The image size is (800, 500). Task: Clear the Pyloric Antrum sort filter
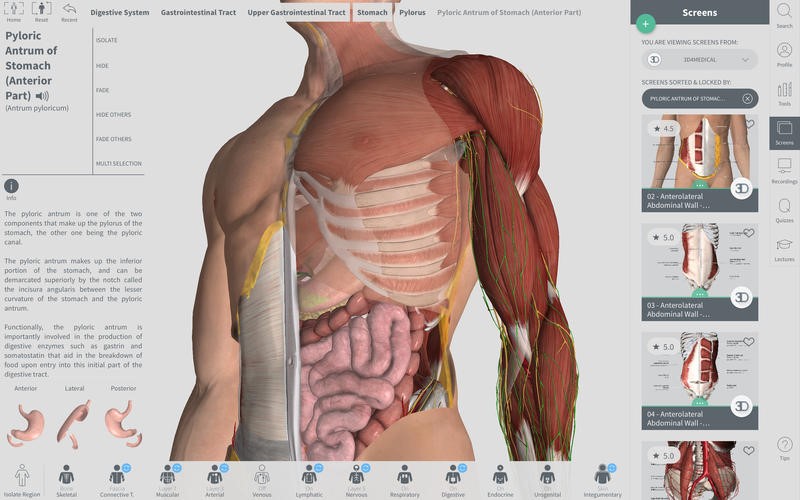click(x=747, y=98)
